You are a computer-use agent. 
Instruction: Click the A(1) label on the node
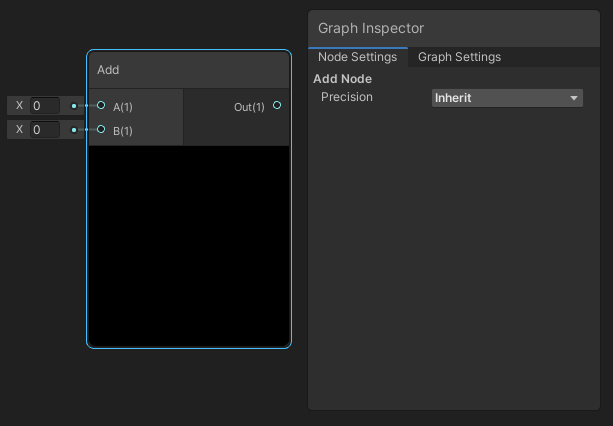pos(123,107)
